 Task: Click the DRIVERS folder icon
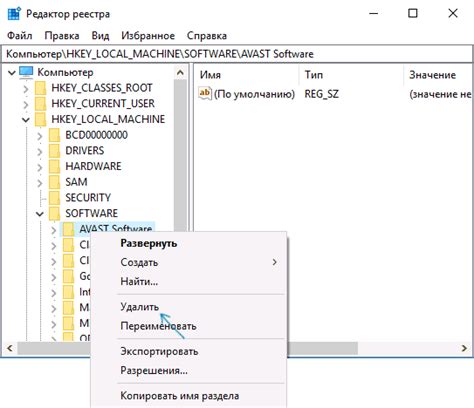point(54,151)
